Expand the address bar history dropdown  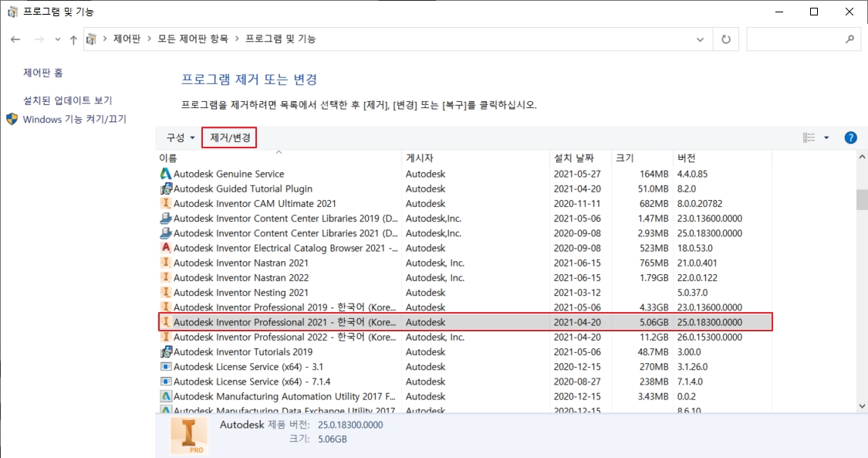(701, 39)
